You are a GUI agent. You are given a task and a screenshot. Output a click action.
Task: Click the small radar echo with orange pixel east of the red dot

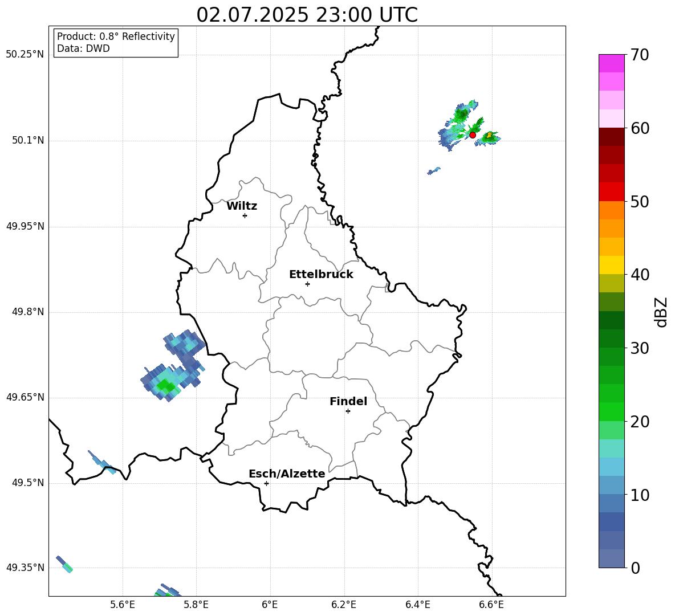490,137
